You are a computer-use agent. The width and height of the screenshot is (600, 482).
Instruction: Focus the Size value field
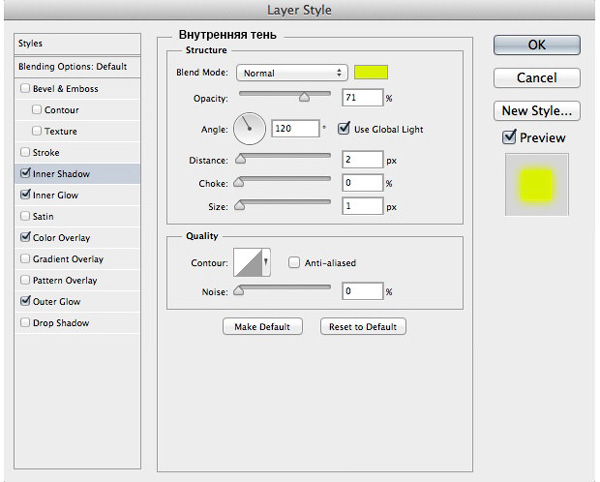[x=362, y=206]
